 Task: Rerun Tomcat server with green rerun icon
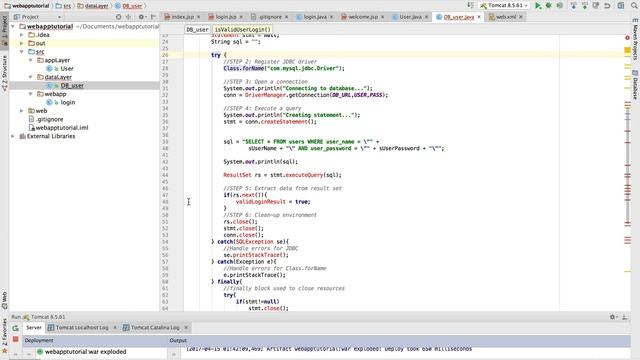[x=15, y=328]
